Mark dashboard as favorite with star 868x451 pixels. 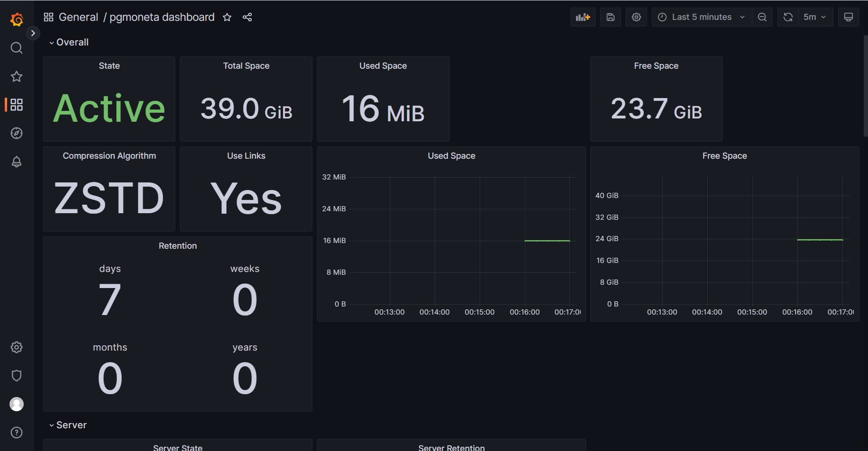(227, 18)
